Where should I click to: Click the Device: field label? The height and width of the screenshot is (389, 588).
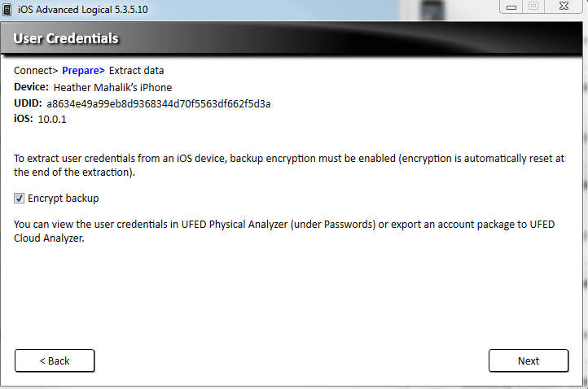[x=32, y=87]
